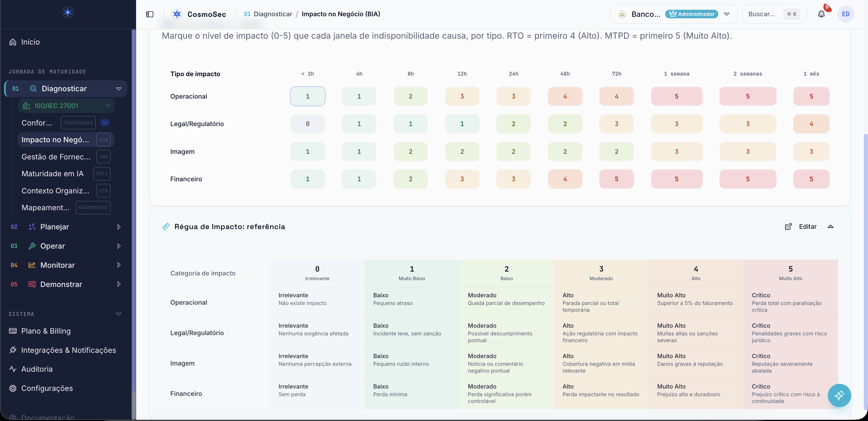Open the ISO/IEC 27001 framework dropdown
This screenshot has width=868, height=421.
pyautogui.click(x=66, y=105)
